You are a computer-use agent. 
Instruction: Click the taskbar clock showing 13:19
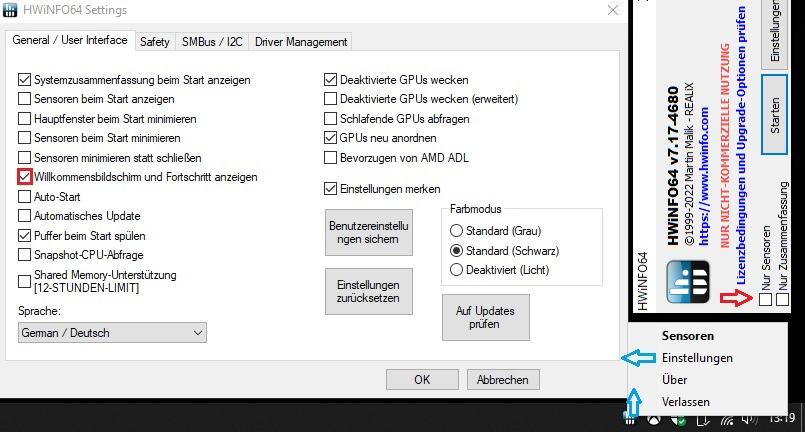click(782, 419)
